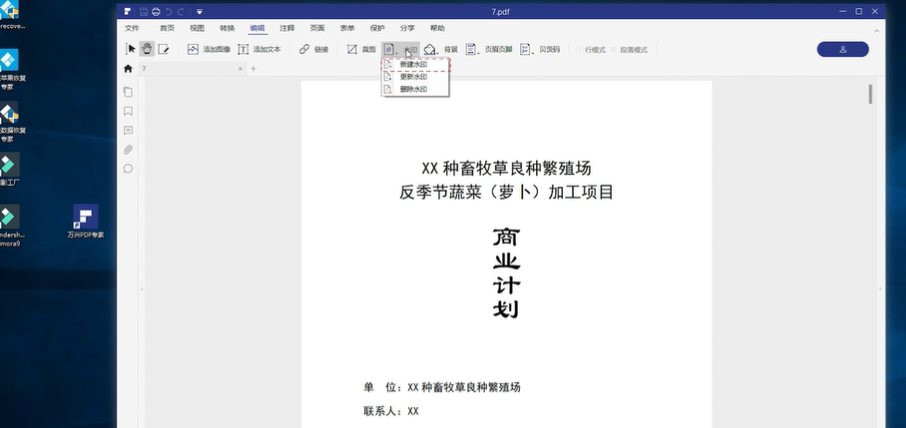Click the print icon in title bar
Viewport: 906px width, 428px height.
point(155,12)
